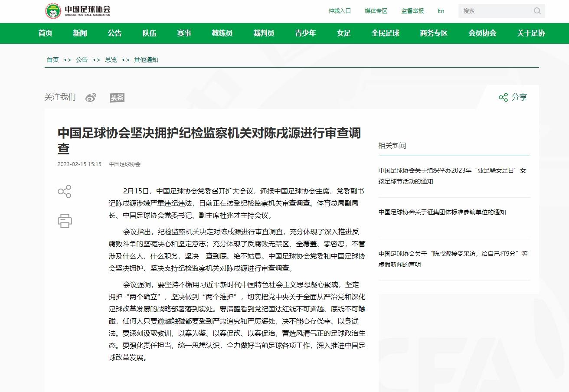Switch language with the En link

tap(441, 11)
